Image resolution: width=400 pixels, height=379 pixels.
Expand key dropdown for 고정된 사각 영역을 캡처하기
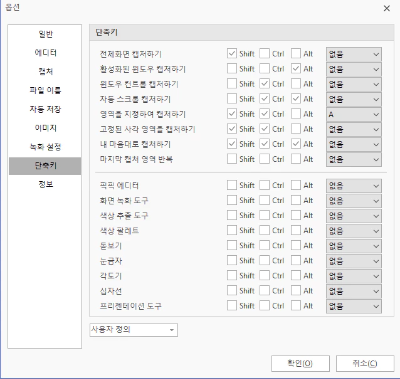(x=354, y=129)
